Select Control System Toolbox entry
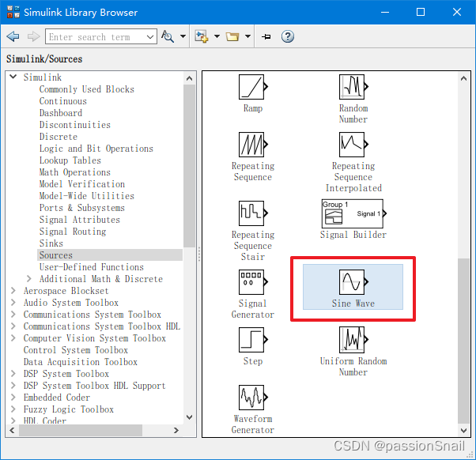The width and height of the screenshot is (476, 460). pyautogui.click(x=76, y=350)
